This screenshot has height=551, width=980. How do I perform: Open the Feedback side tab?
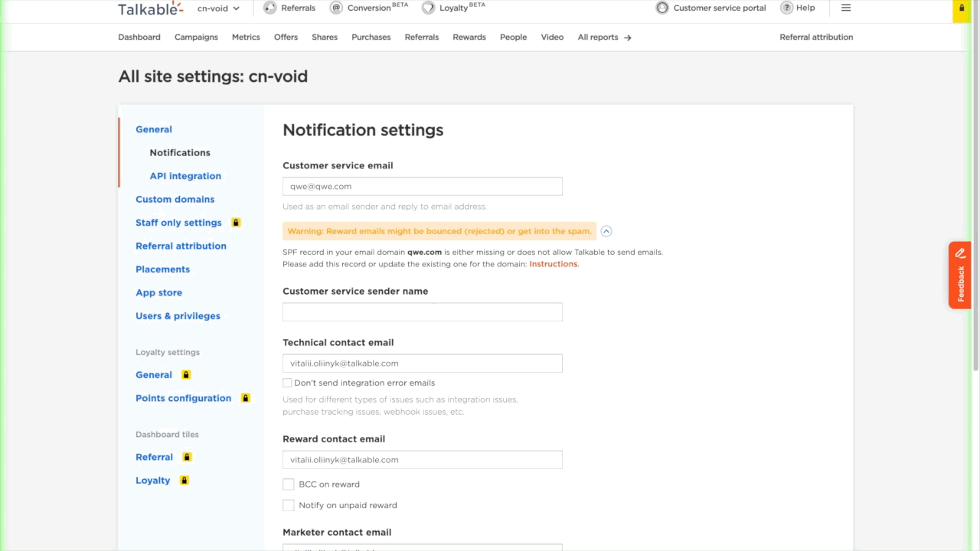(x=960, y=275)
